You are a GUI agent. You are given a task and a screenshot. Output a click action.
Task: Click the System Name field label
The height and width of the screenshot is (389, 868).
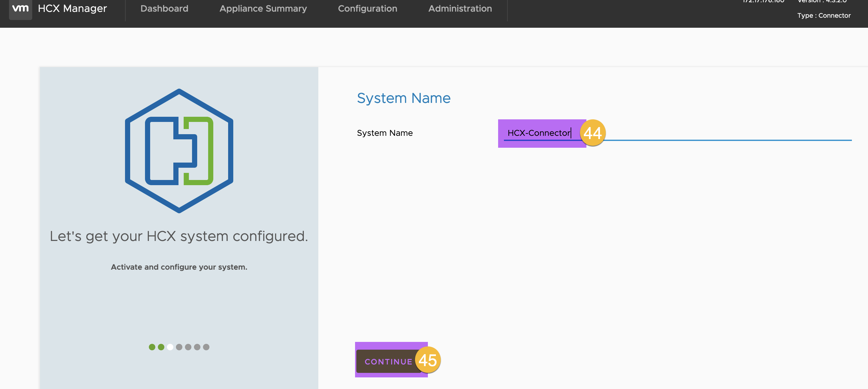[385, 133]
